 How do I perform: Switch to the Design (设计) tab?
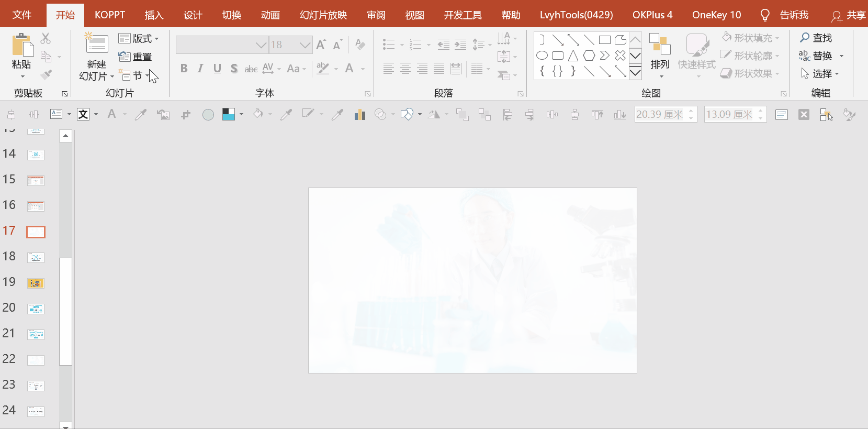(x=193, y=15)
